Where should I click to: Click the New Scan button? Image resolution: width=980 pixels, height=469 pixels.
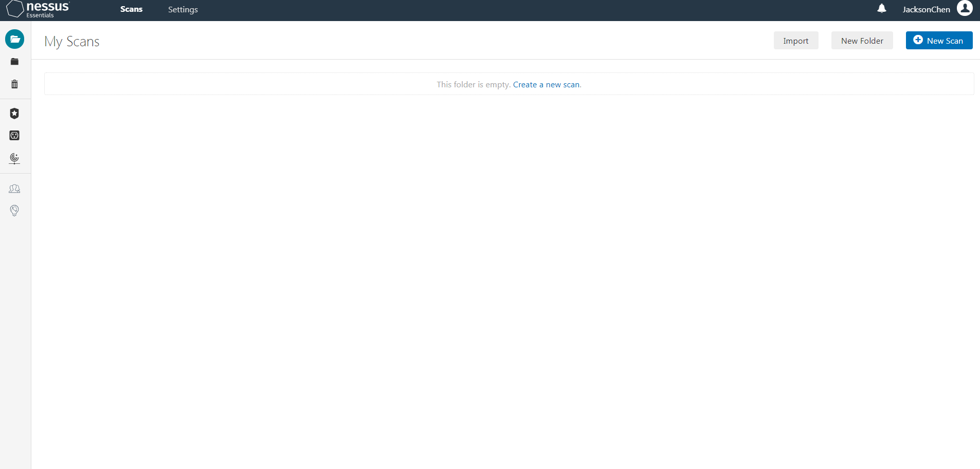(939, 41)
